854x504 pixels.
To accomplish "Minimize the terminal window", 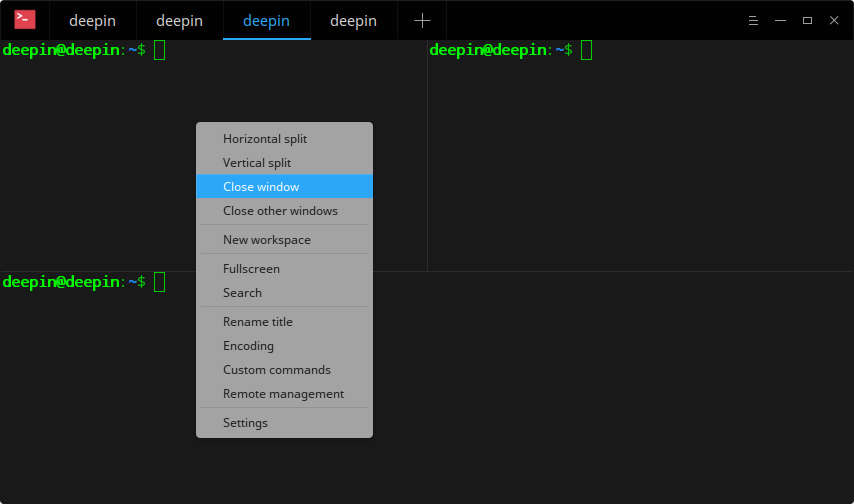I will click(780, 20).
